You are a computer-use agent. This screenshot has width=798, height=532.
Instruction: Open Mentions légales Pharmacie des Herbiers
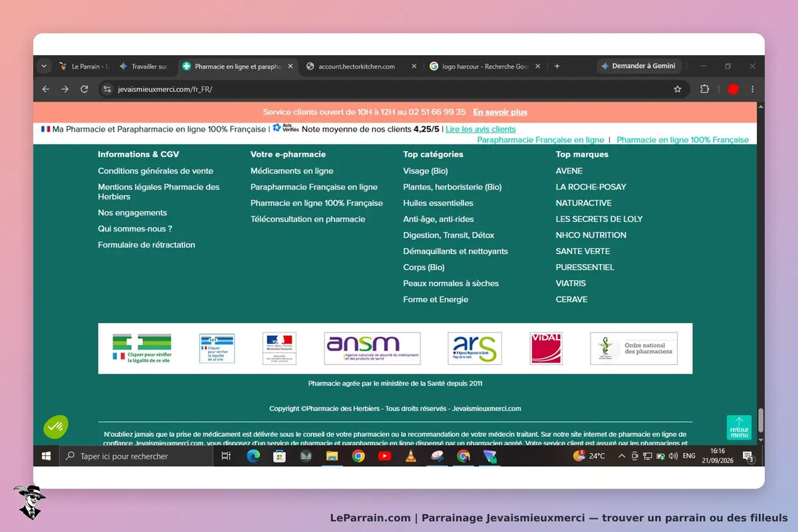point(159,192)
